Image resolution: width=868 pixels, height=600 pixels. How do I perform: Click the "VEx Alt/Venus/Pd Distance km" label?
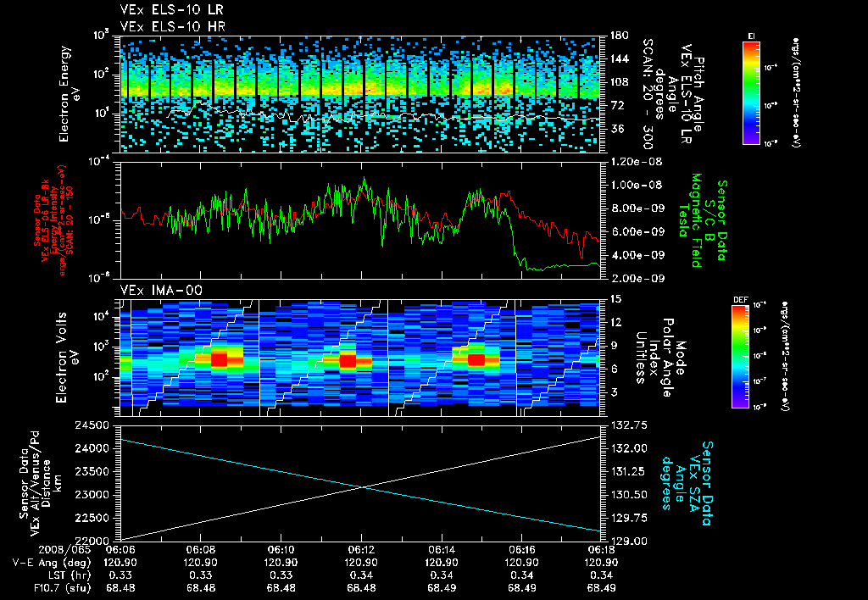click(x=47, y=483)
